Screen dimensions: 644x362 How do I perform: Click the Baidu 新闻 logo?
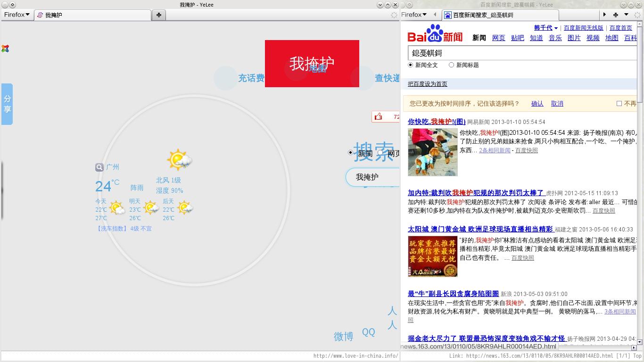click(435, 33)
